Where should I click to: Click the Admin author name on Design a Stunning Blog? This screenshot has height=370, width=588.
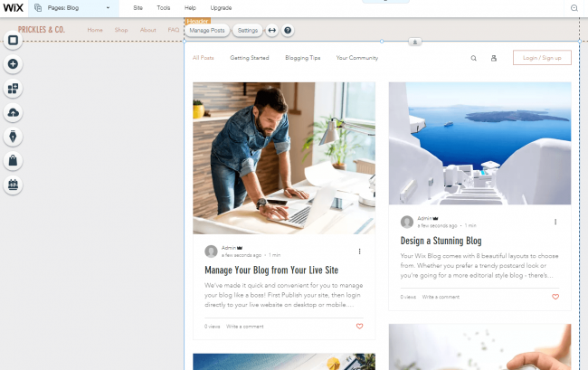424,218
